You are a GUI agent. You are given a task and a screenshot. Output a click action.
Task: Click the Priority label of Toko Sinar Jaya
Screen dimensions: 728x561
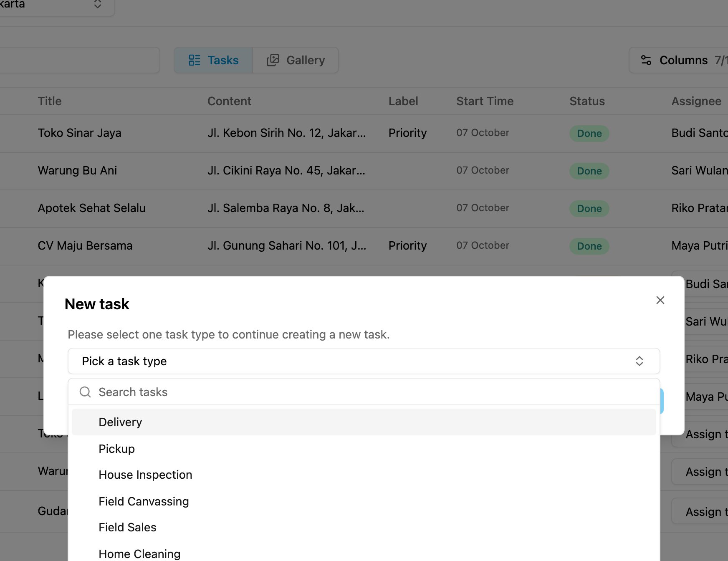(407, 133)
